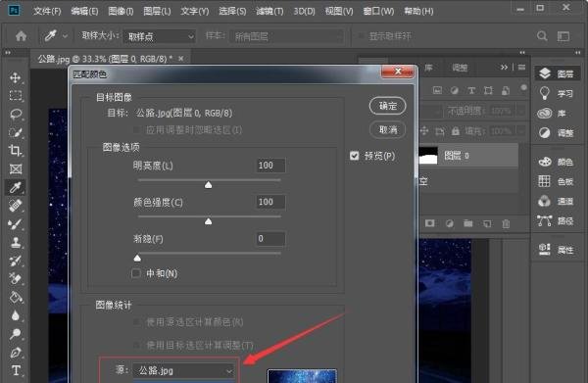Select the Frame tool

tap(16, 169)
